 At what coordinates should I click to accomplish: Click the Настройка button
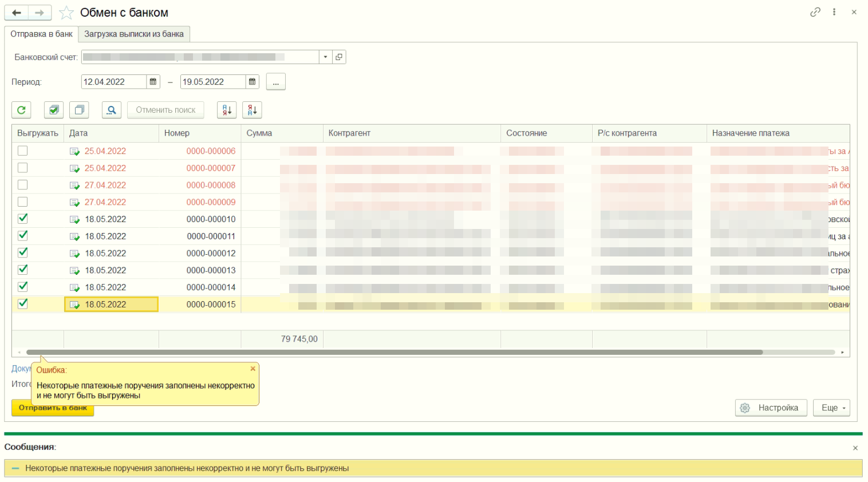tap(771, 408)
